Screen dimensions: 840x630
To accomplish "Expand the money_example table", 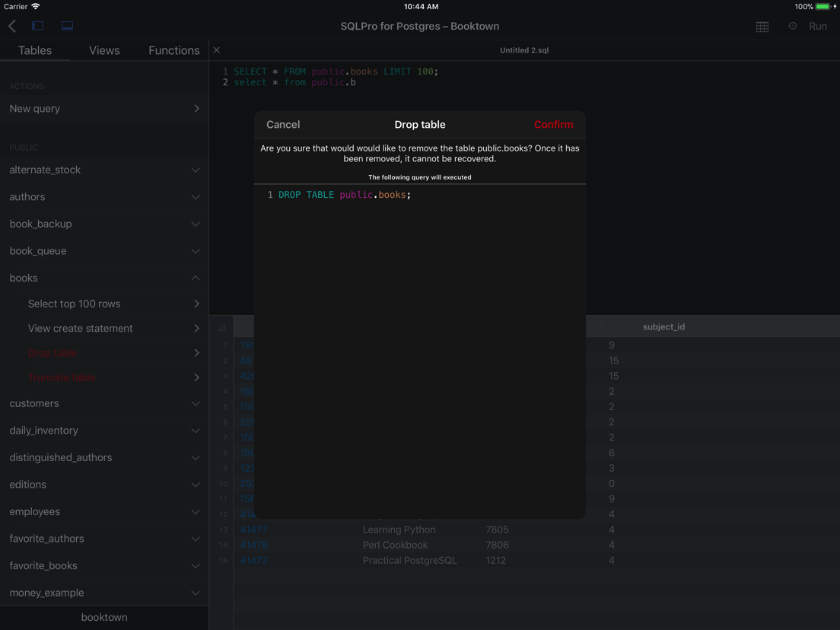I will (x=104, y=593).
